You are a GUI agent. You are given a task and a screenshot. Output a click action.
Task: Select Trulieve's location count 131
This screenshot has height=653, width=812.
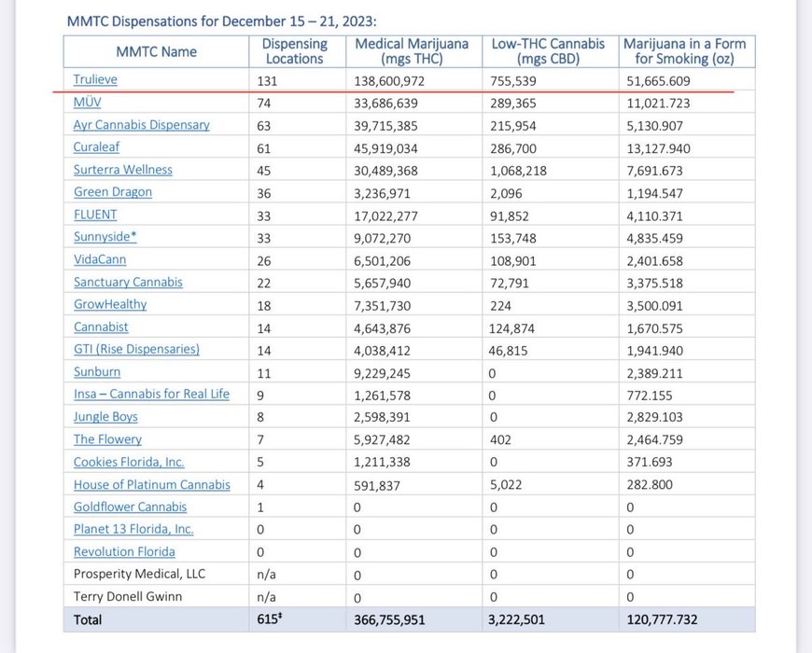(267, 81)
